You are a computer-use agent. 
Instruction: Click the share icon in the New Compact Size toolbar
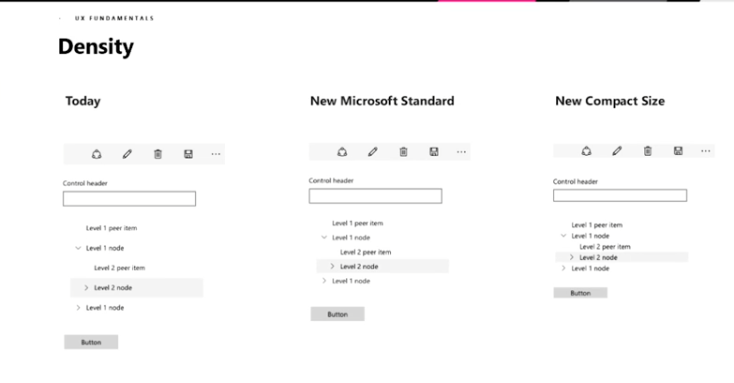pyautogui.click(x=587, y=151)
